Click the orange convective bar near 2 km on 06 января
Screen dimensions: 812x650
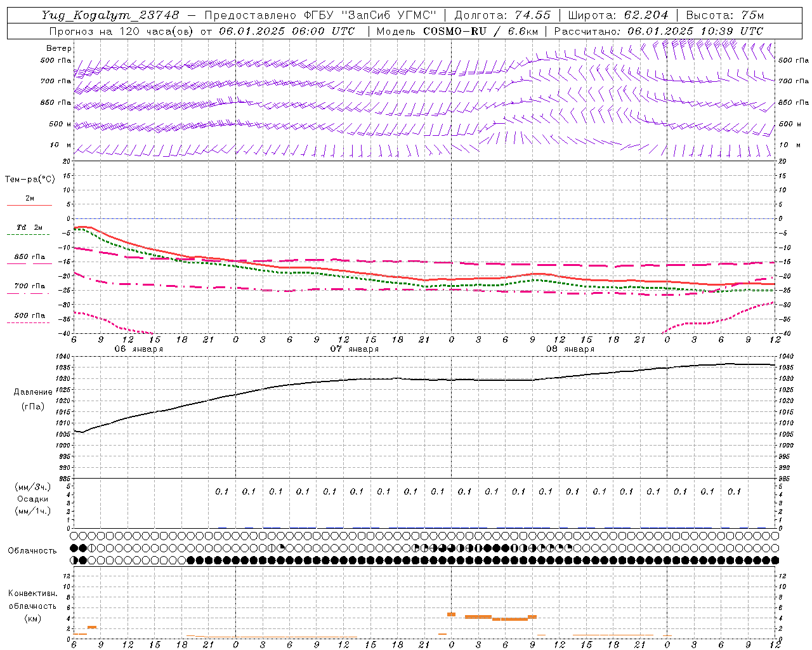(x=92, y=627)
